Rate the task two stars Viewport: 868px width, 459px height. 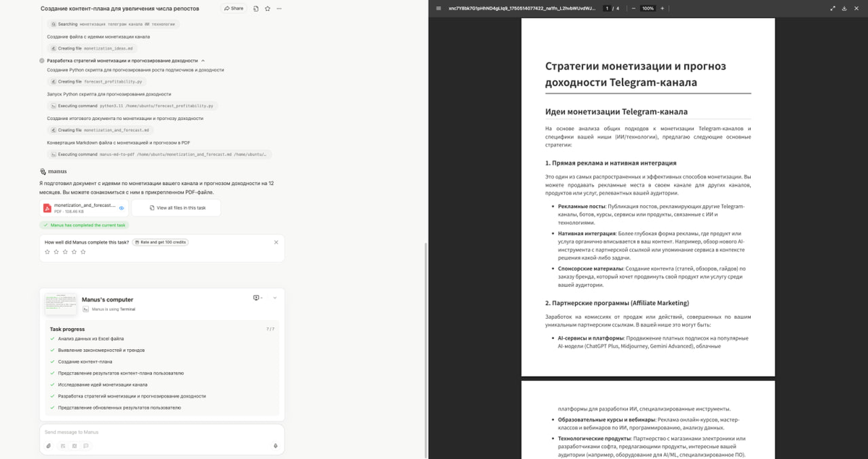pos(56,252)
